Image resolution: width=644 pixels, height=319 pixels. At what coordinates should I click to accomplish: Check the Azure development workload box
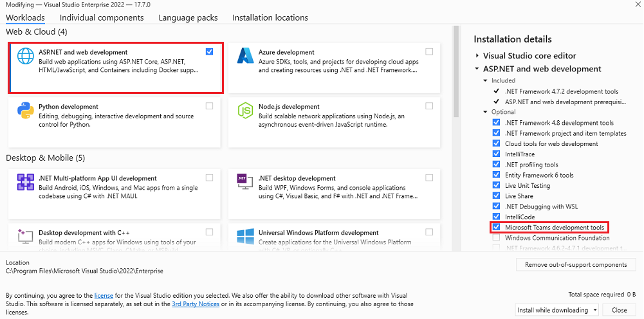(429, 51)
